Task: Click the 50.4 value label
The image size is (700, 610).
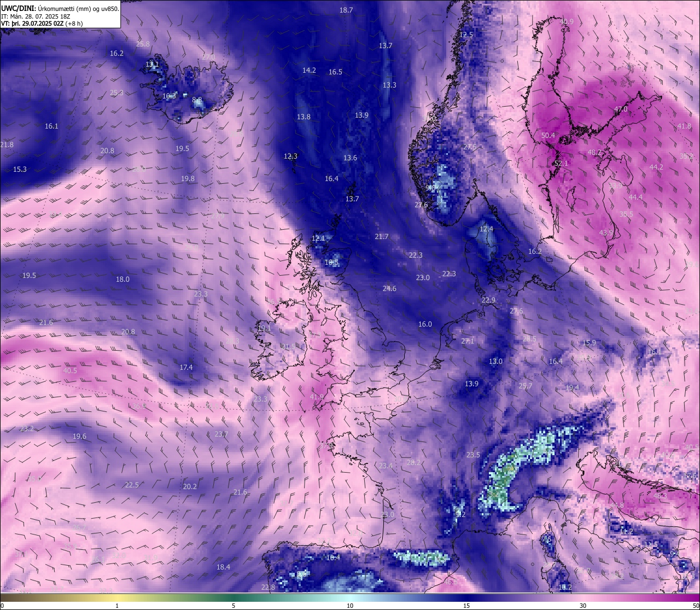Action: pos(548,135)
